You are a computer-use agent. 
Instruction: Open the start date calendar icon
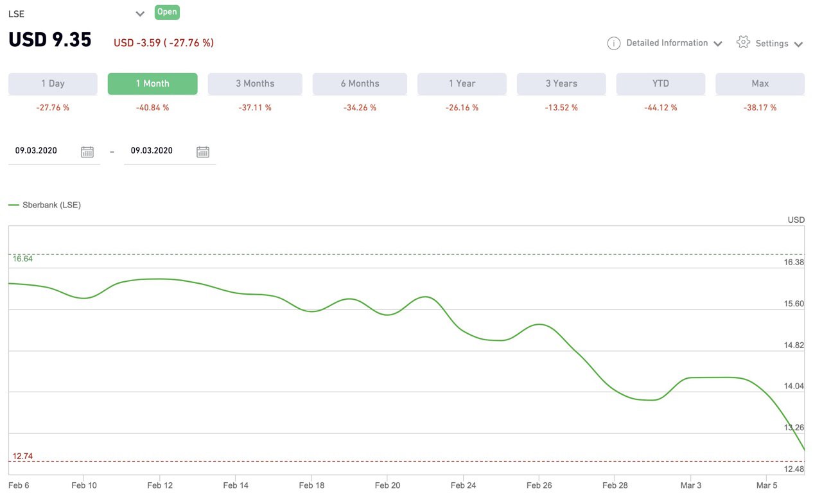click(x=87, y=152)
